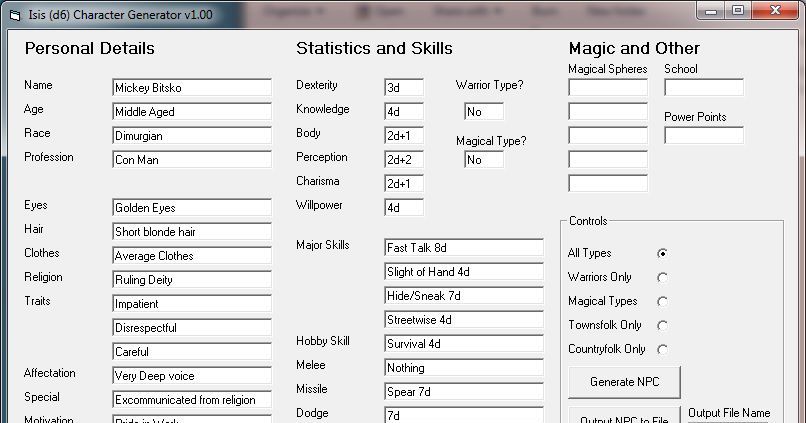Click the Statistics and Skills heading
Viewport: 806px width, 423px height.
[374, 48]
